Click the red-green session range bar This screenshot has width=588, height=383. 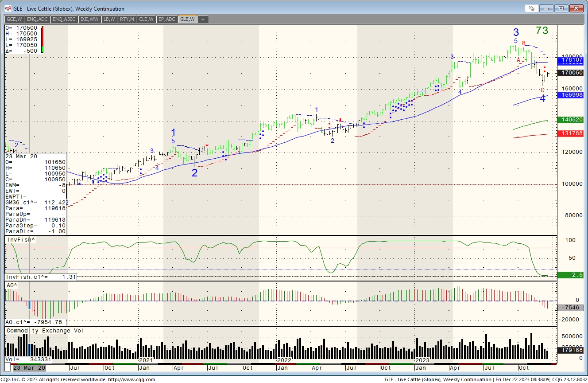[42, 39]
